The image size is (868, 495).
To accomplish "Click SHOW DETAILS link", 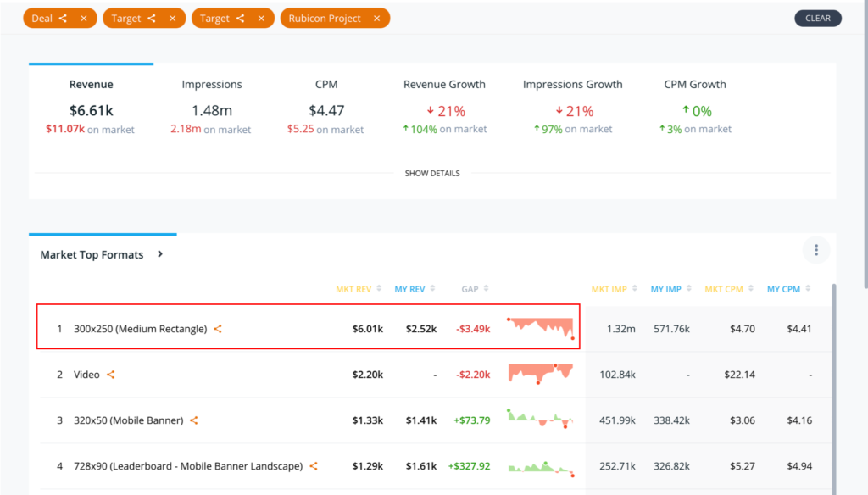I will pyautogui.click(x=432, y=173).
